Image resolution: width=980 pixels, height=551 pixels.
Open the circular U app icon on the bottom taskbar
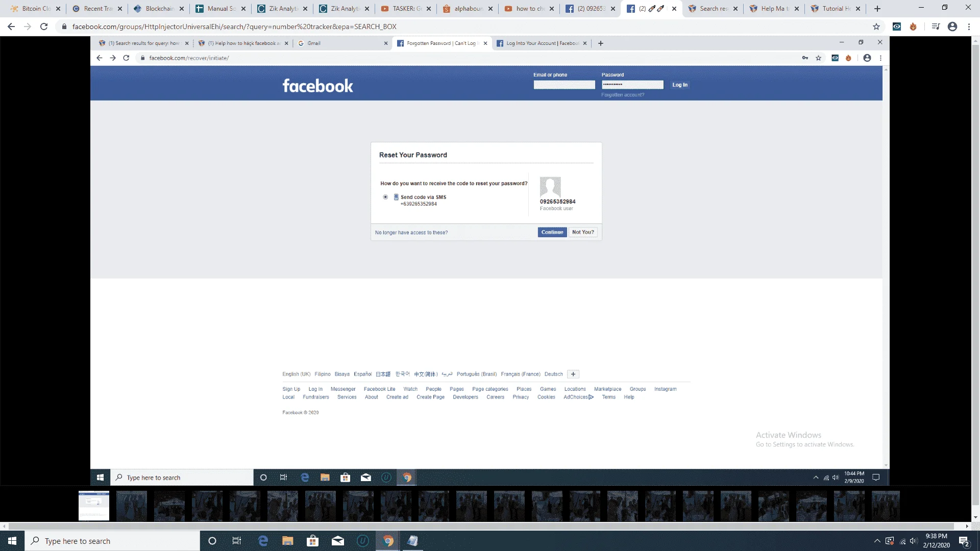point(363,541)
